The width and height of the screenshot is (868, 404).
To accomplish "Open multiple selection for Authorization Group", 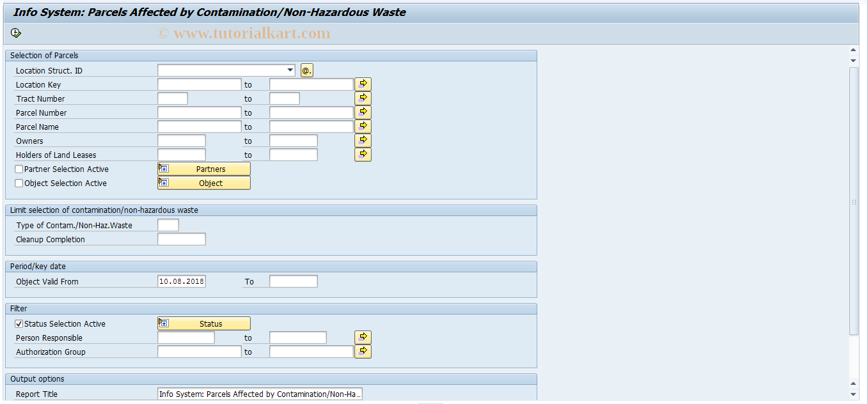I will tap(363, 352).
